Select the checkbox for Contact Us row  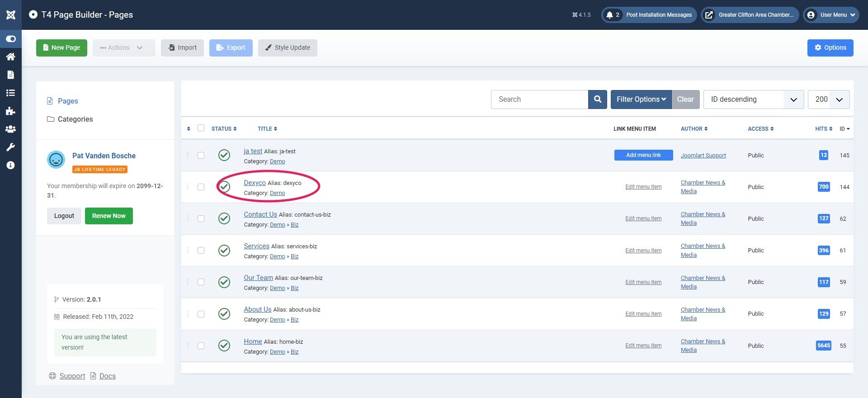201,219
